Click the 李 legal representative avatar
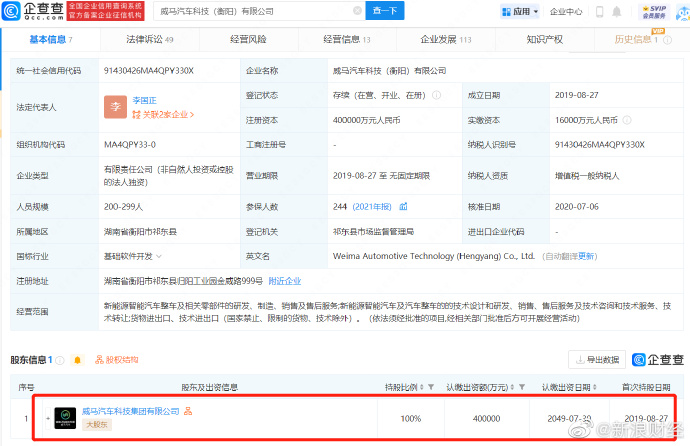This screenshot has width=690, height=446. pyautogui.click(x=115, y=103)
